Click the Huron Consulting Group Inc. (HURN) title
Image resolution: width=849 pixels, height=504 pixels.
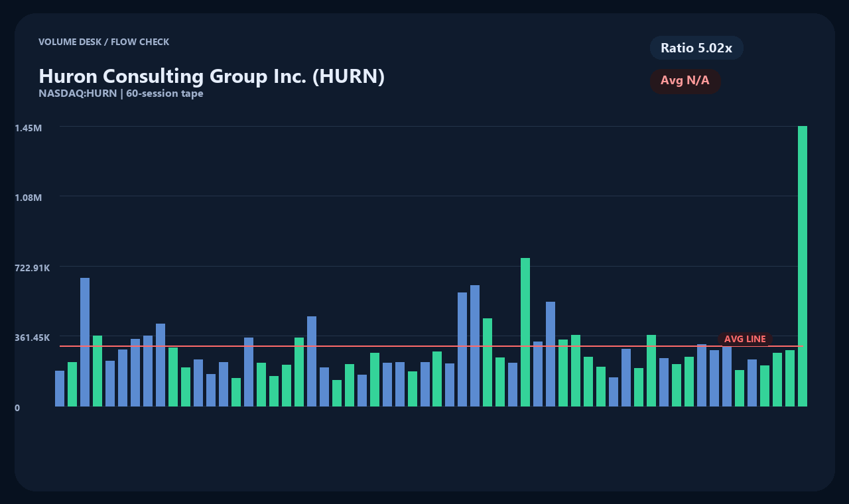pyautogui.click(x=212, y=76)
